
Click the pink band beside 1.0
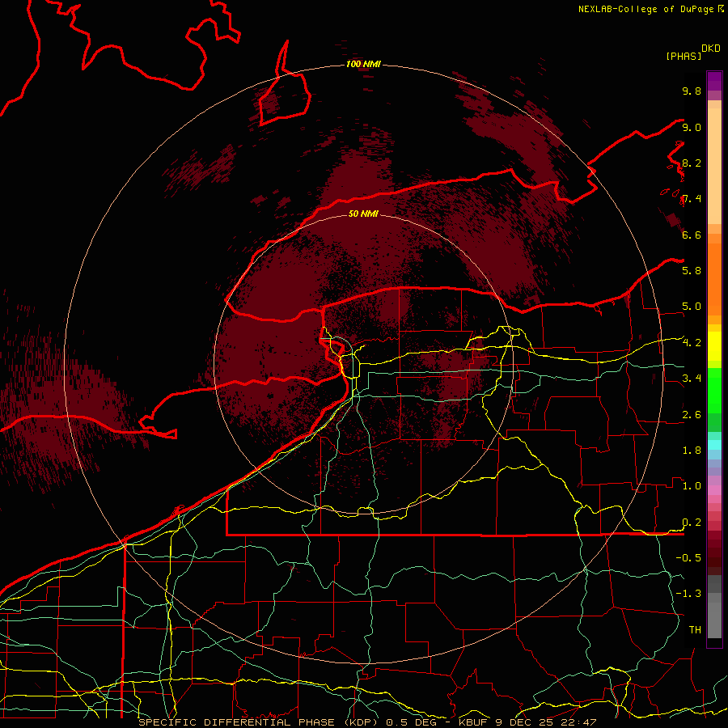(714, 490)
